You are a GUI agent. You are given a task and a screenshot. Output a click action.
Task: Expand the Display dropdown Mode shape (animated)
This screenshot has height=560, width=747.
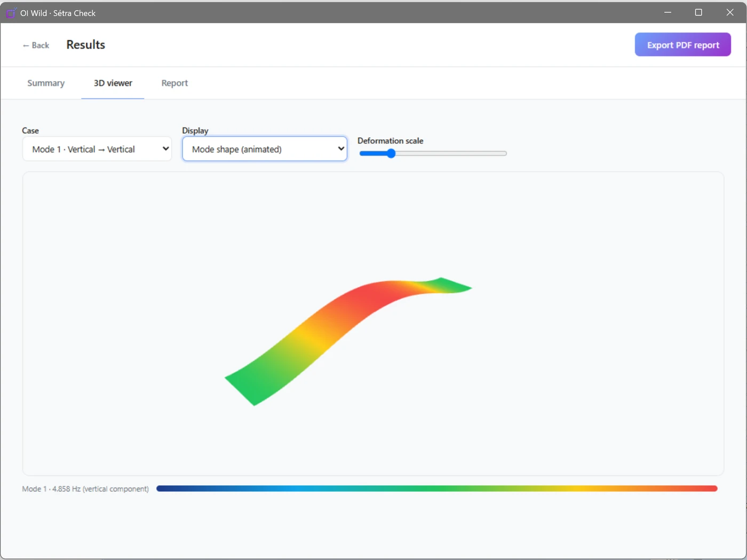click(265, 149)
